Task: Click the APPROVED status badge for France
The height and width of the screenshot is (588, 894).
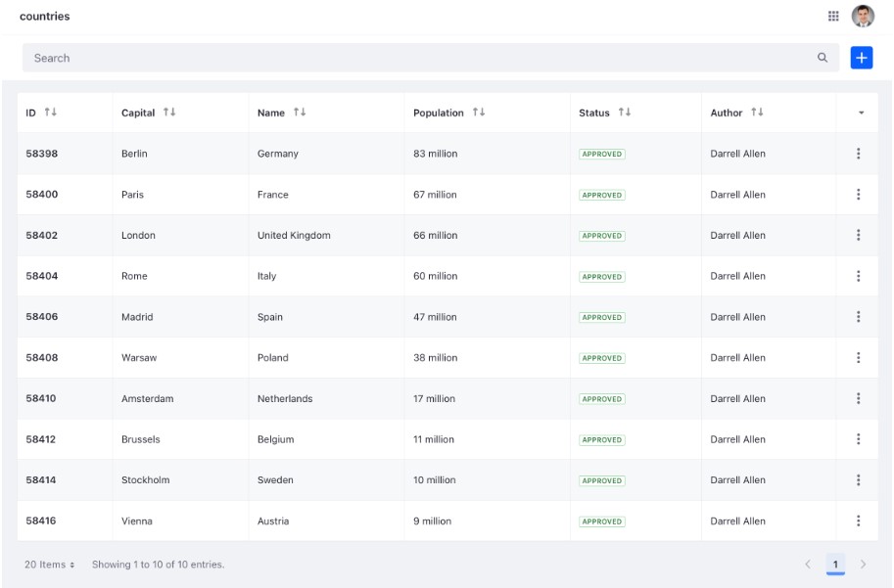Action: [x=601, y=195]
